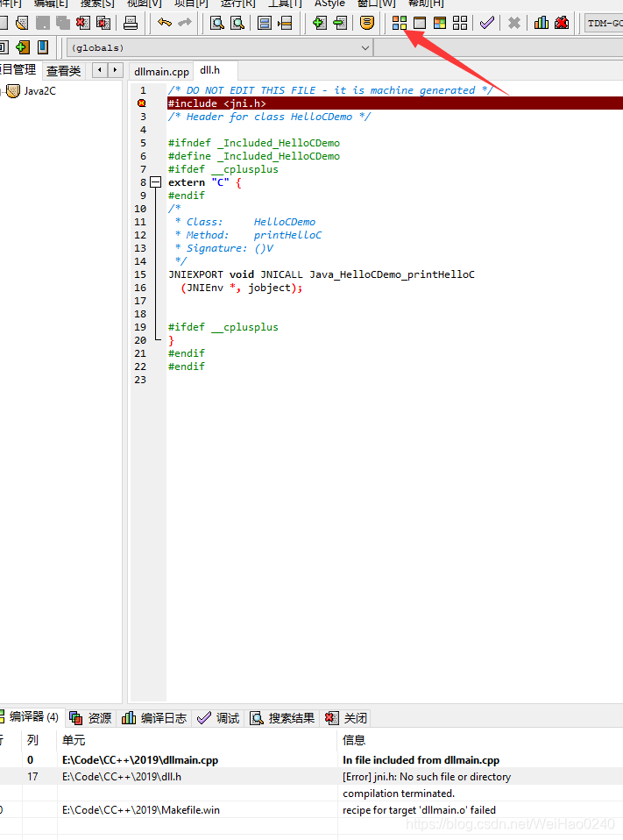Click the JNIEXPORT void JNICALL code line
Image resolution: width=623 pixels, height=840 pixels.
[x=321, y=274]
